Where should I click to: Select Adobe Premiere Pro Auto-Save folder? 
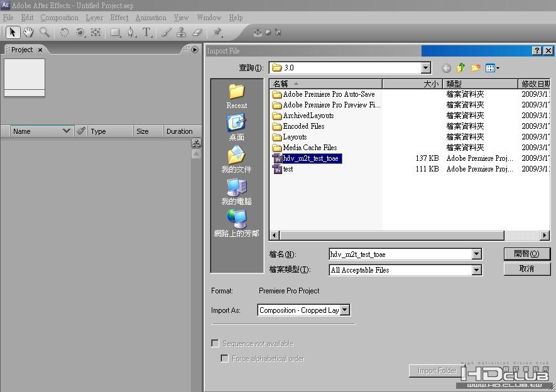click(324, 94)
